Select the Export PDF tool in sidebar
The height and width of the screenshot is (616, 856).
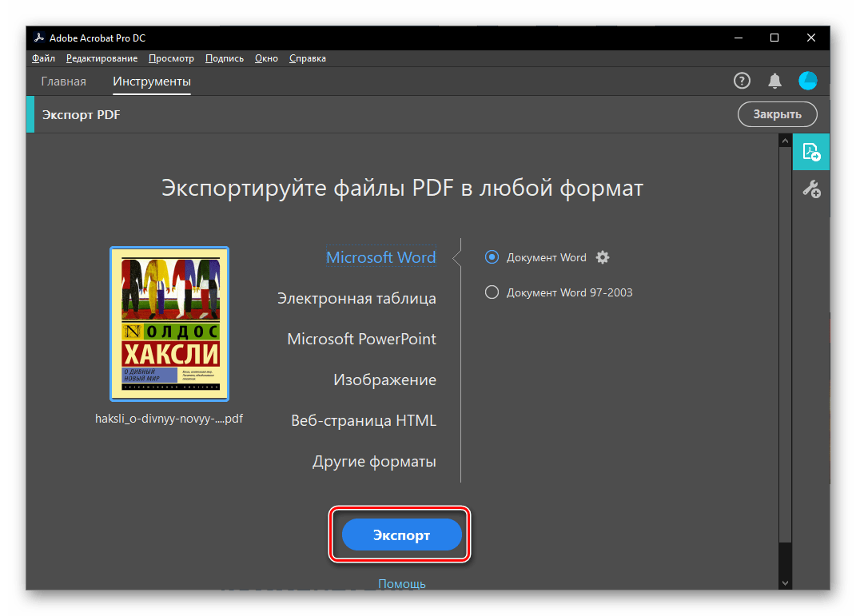click(x=811, y=152)
